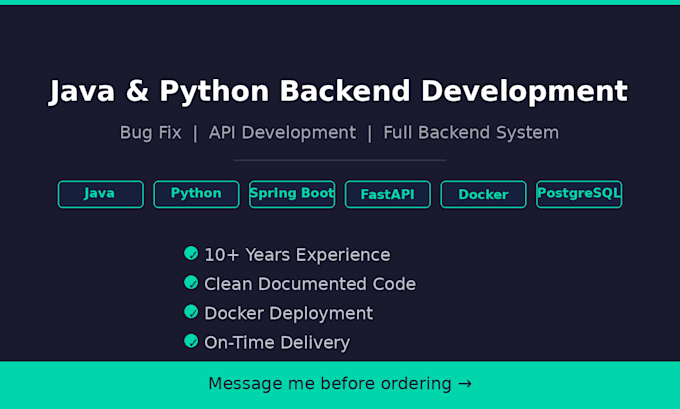Screen dimensions: 680x409
Task: Click the Spring Boot badge
Action: click(x=292, y=194)
